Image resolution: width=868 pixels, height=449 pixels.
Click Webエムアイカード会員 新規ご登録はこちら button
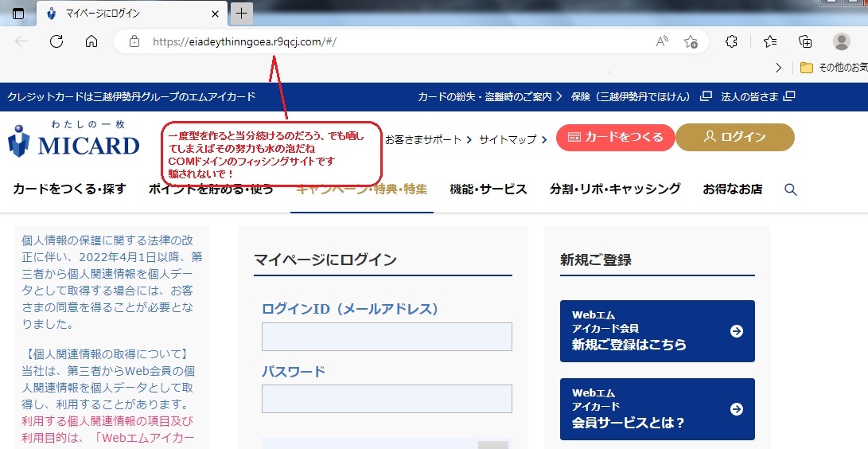657,331
